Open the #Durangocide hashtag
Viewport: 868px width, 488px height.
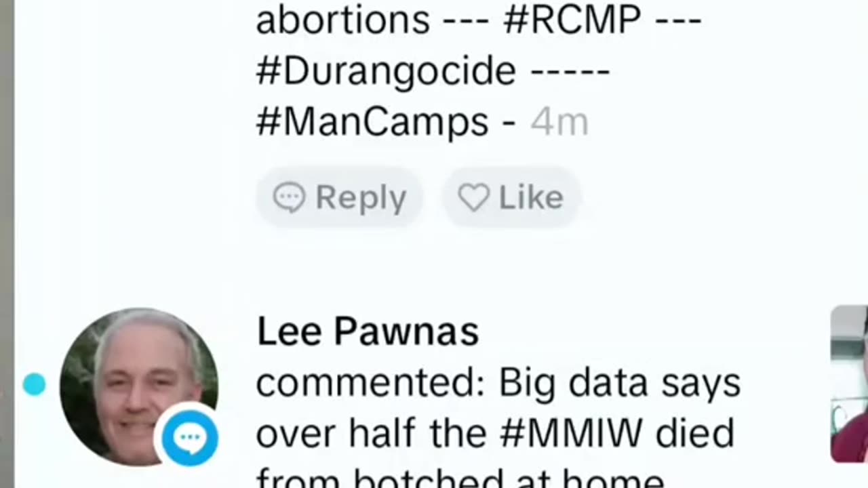click(386, 71)
